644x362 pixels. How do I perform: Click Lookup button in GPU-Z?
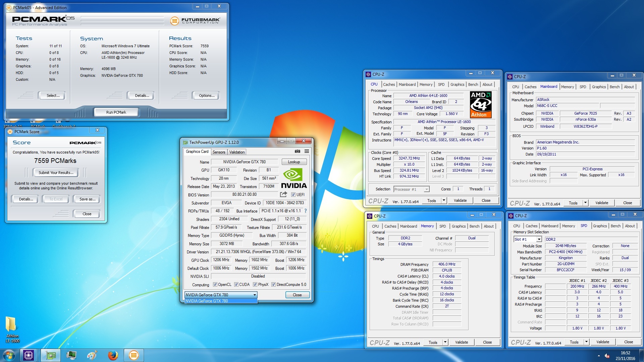coord(294,162)
